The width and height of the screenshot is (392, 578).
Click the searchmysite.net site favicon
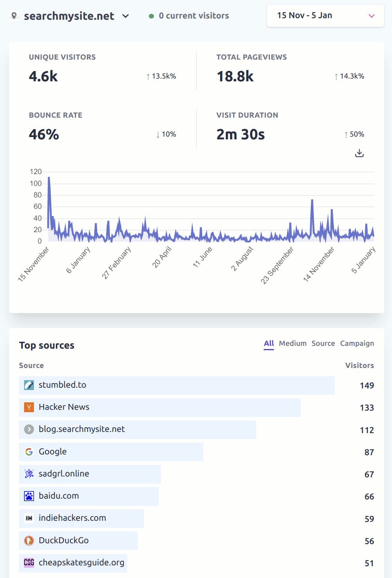coord(14,16)
